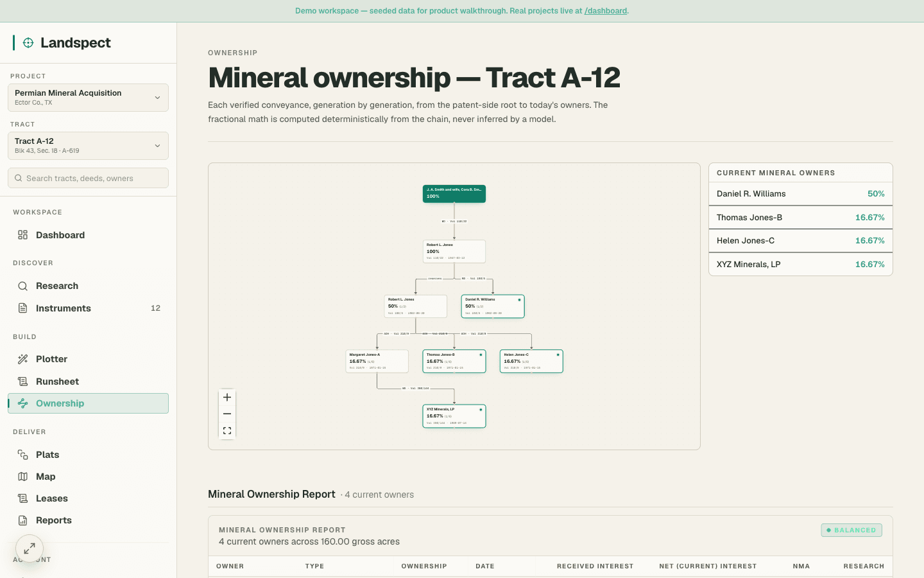The height and width of the screenshot is (578, 924).
Task: Select the Margaret Jones-A node
Action: click(x=377, y=361)
